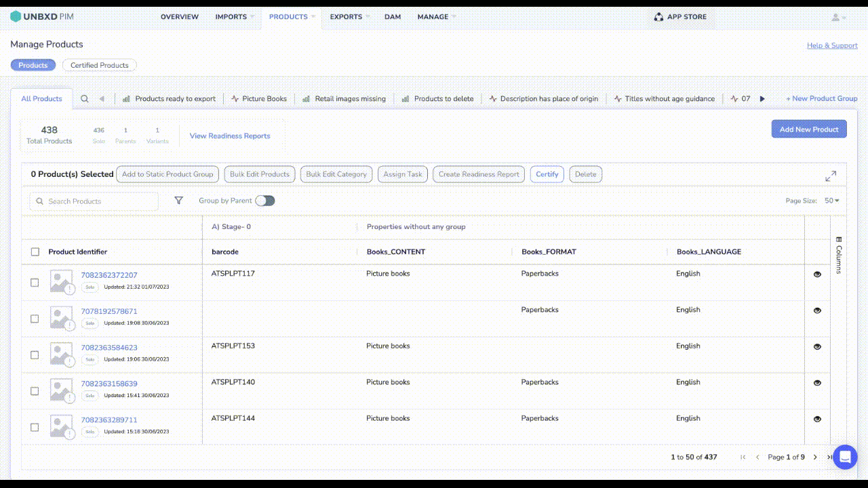
Task: Open the Imports menu dropdown
Action: coord(235,17)
